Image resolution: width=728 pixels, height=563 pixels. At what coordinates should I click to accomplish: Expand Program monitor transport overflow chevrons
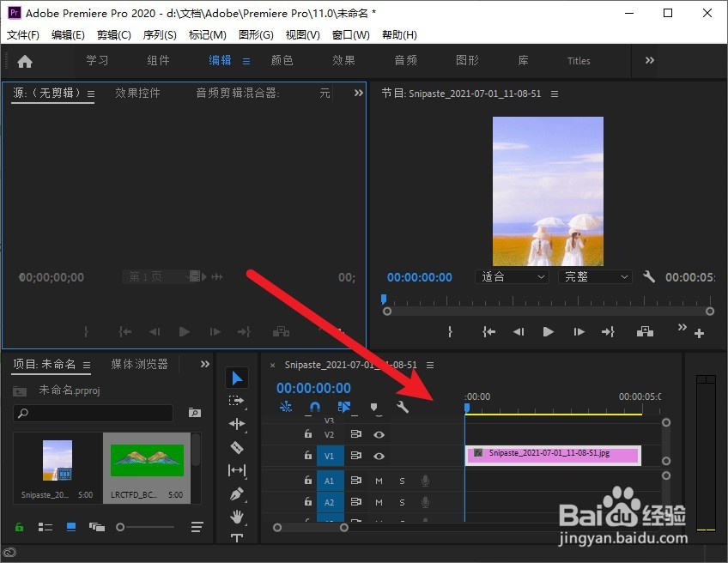[682, 327]
